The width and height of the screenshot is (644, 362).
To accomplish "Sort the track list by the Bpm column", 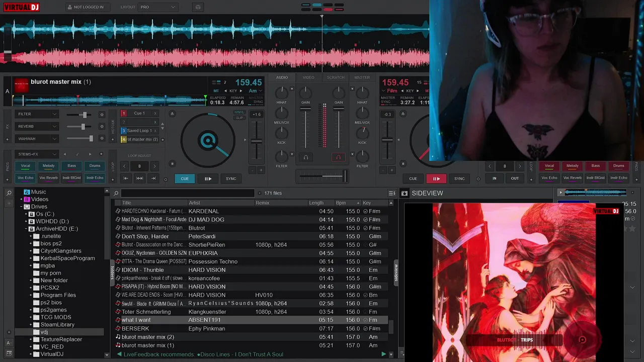I will pos(347,203).
